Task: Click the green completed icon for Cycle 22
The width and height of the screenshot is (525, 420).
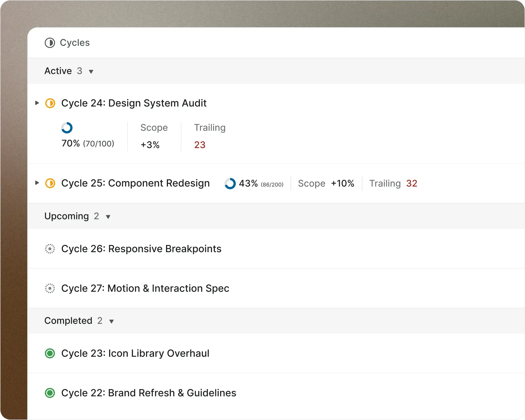Action: click(x=50, y=393)
